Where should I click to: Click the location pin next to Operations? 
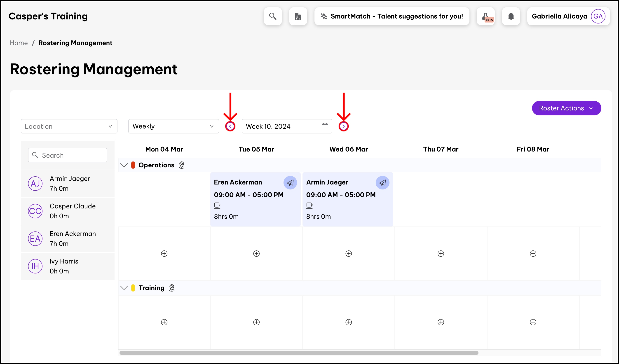pyautogui.click(x=182, y=165)
